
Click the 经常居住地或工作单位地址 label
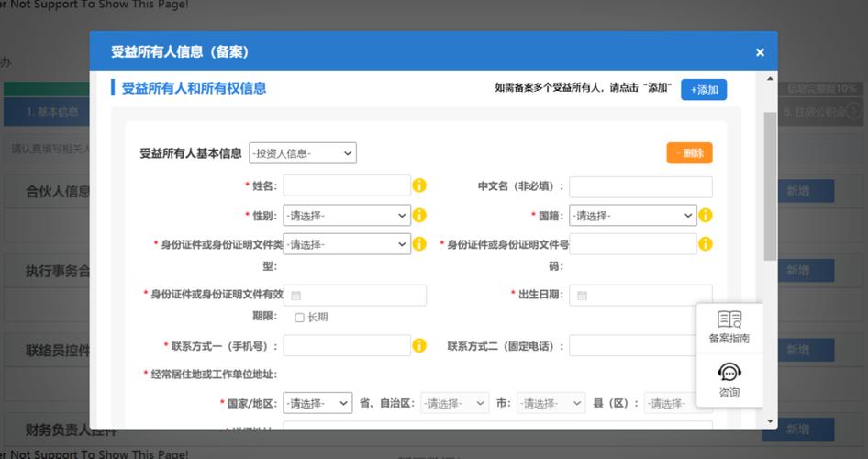214,375
